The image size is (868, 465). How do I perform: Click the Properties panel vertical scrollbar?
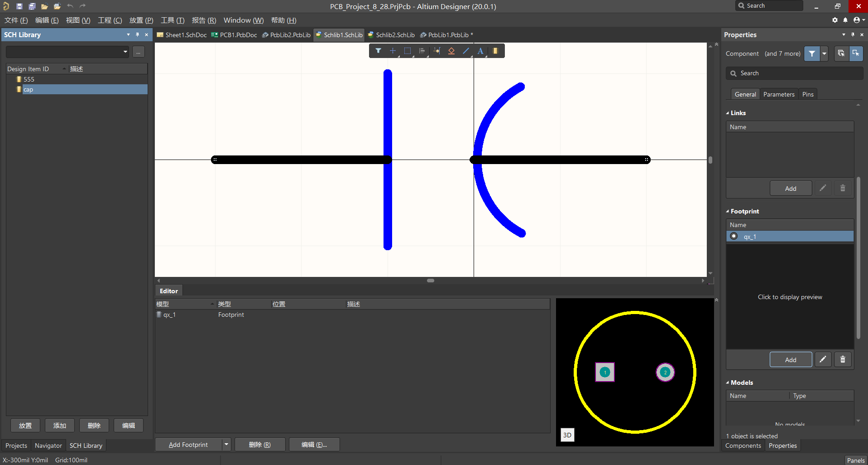tap(858, 258)
